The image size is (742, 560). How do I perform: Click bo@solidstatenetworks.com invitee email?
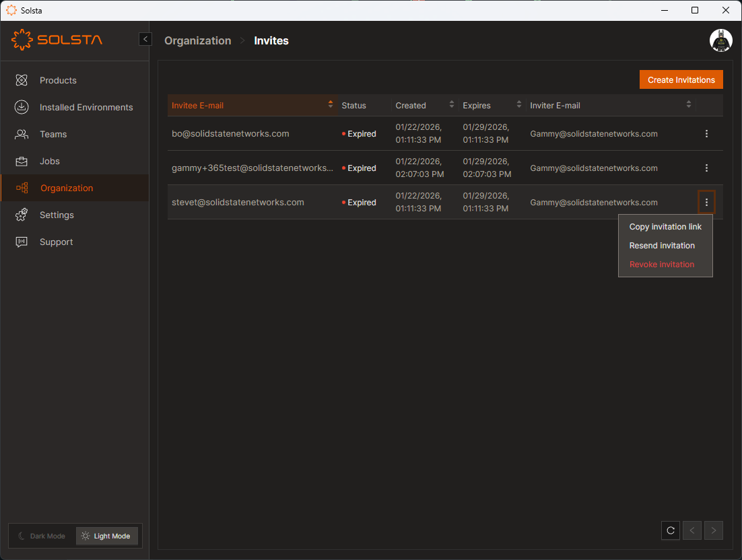point(230,134)
